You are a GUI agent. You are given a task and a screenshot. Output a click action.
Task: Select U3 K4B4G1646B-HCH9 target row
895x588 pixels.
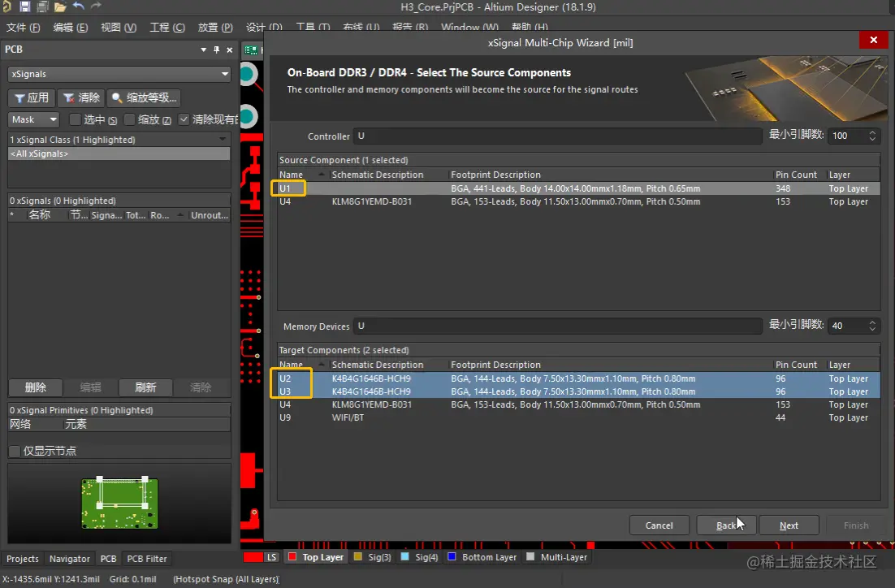579,391
